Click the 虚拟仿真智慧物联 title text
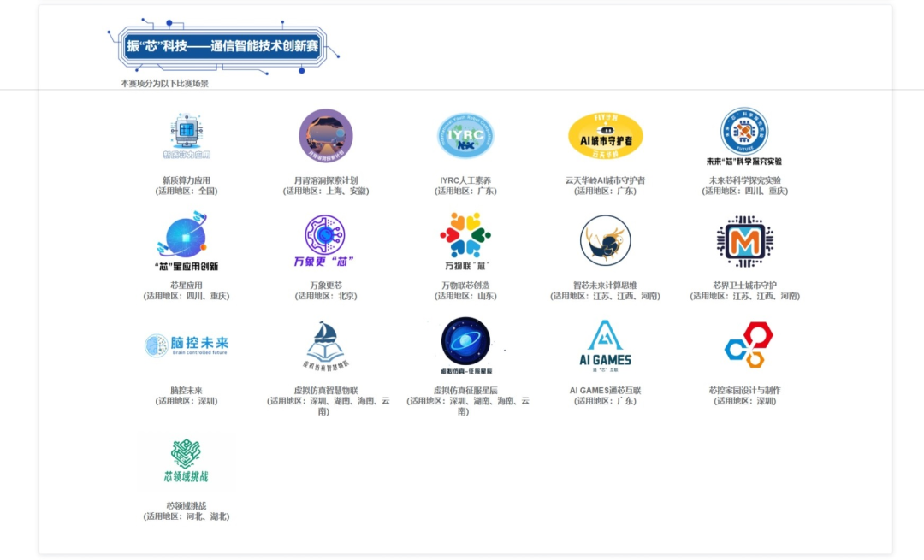Screen dimensions: 924x560 [326, 391]
